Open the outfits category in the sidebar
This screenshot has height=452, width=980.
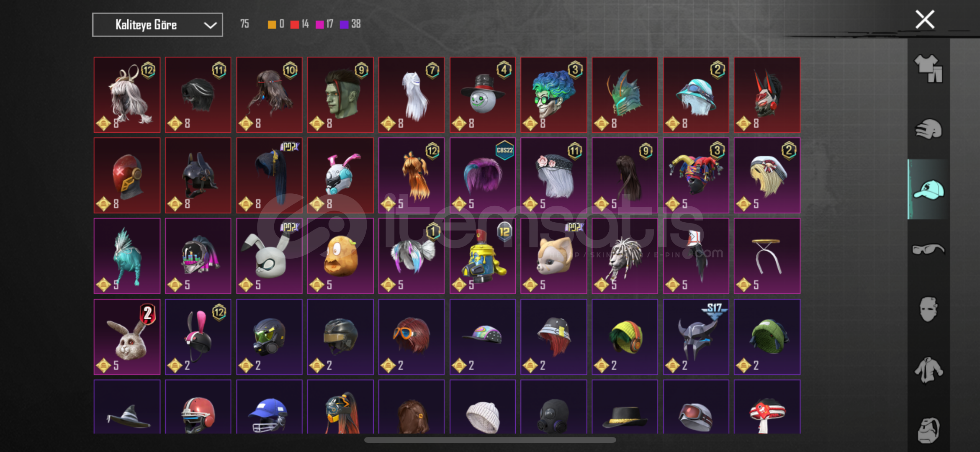point(929,69)
